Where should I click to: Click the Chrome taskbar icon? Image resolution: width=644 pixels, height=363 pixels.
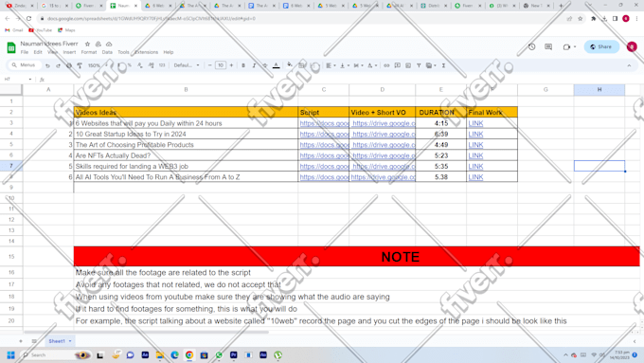189,354
